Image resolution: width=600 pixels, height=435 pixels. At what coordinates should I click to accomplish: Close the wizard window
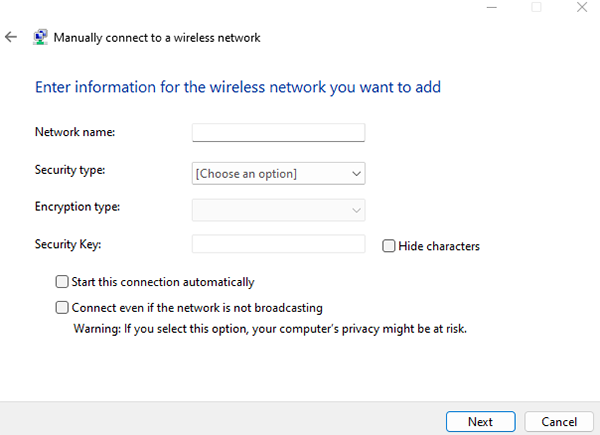584,7
